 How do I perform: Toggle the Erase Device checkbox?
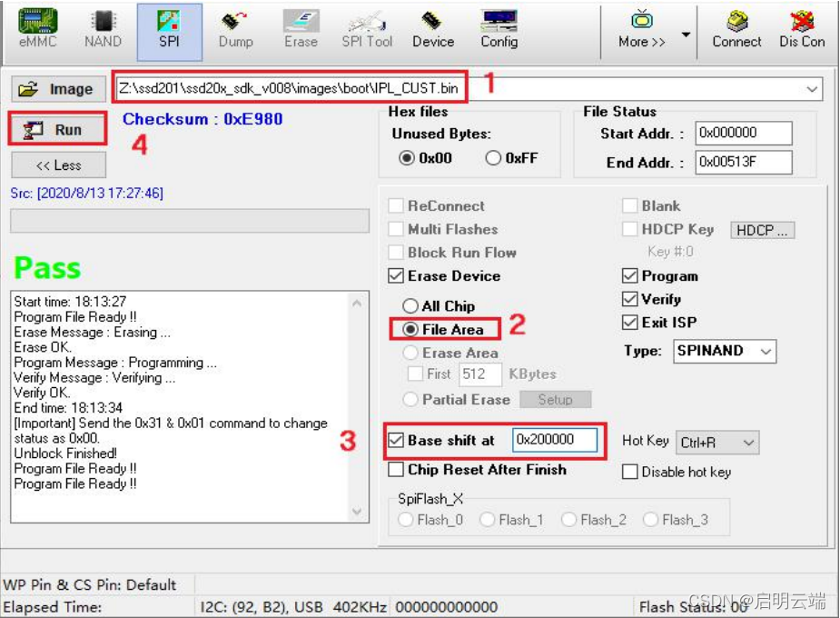396,276
